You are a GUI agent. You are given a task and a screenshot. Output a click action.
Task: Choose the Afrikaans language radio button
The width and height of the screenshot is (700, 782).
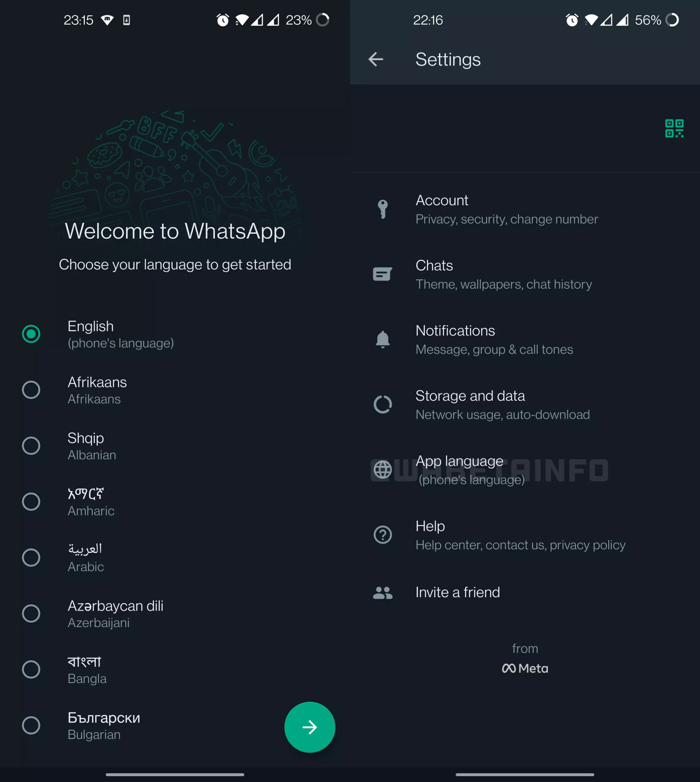tap(31, 390)
